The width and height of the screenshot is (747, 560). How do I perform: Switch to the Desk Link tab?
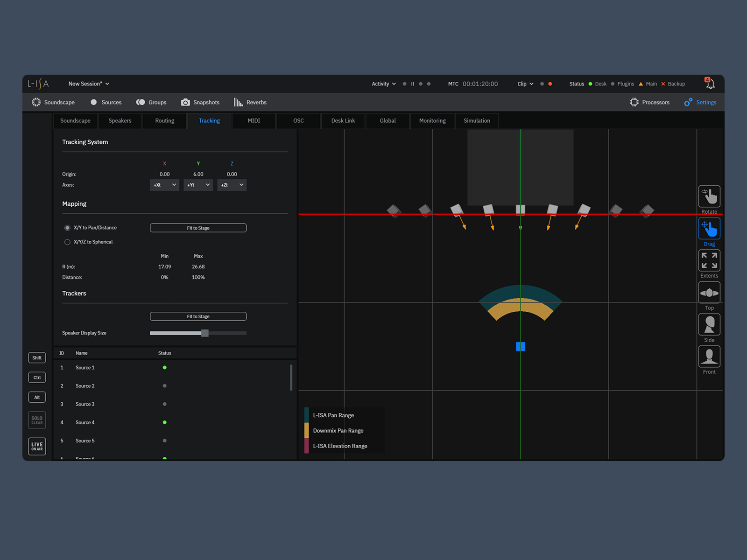(343, 121)
